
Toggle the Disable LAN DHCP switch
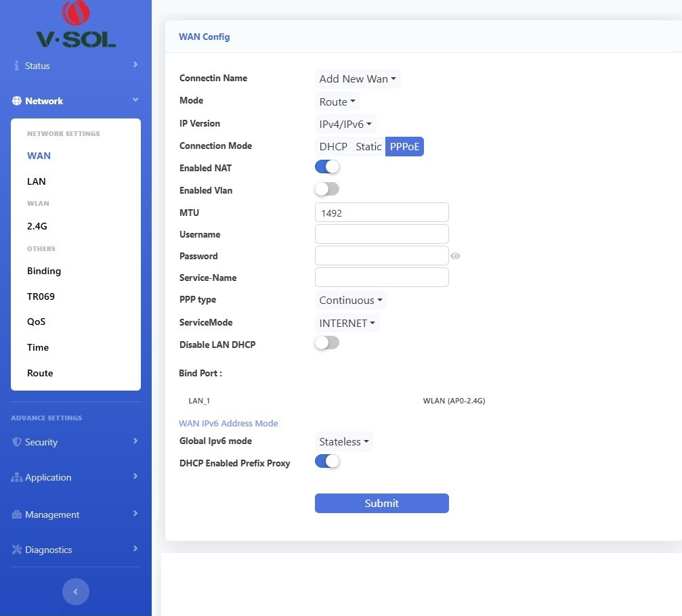327,343
